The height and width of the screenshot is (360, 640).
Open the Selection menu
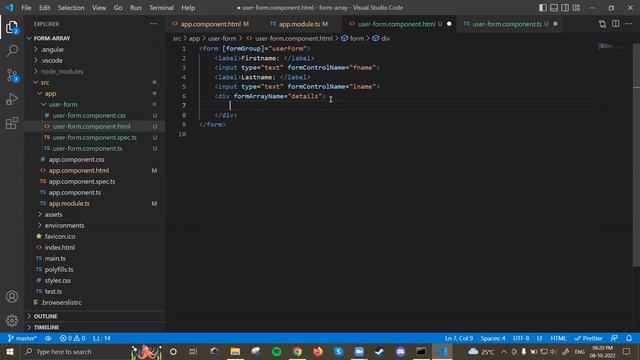coord(71,8)
